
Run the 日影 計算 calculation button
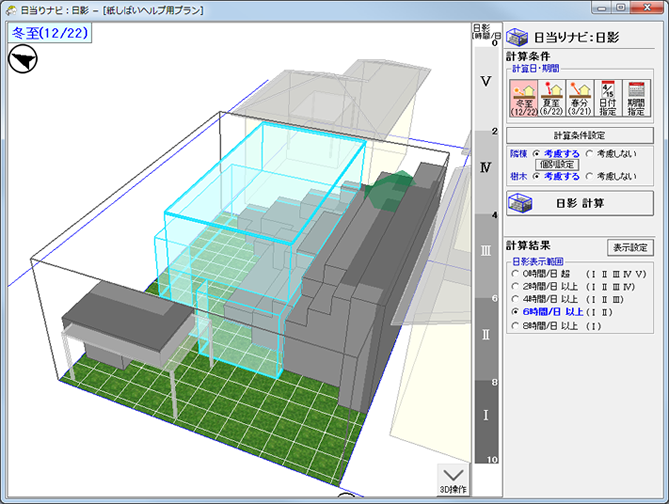click(x=579, y=203)
